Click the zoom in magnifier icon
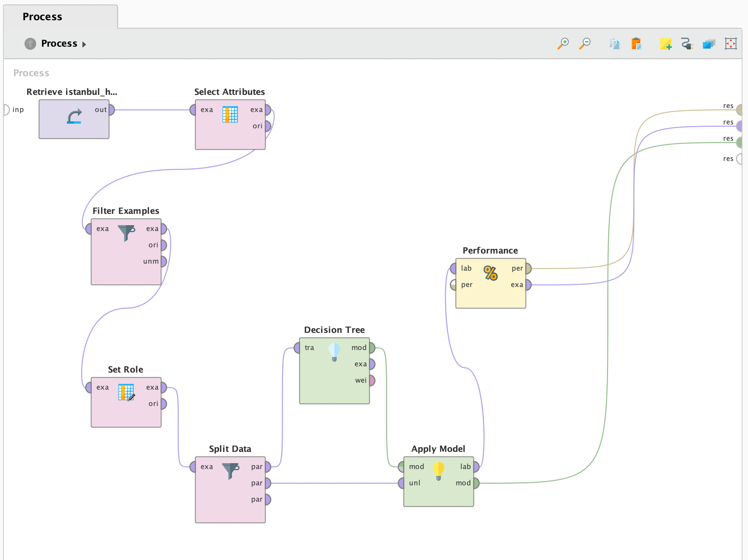 coord(563,44)
